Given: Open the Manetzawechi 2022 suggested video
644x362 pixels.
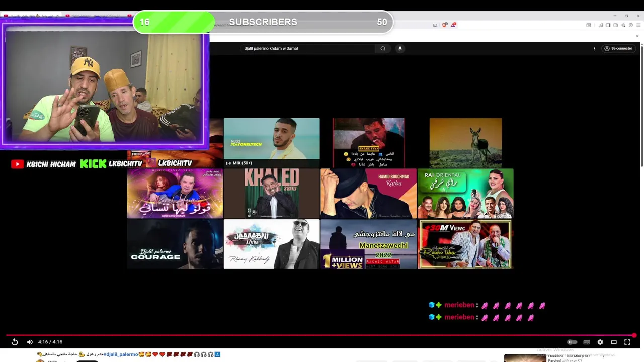Looking at the screenshot, I should pyautogui.click(x=368, y=244).
